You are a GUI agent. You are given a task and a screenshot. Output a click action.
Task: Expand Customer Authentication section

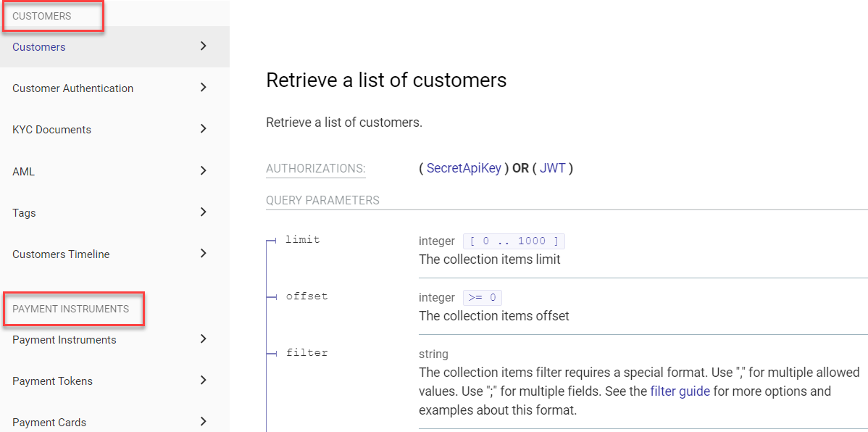coord(72,88)
